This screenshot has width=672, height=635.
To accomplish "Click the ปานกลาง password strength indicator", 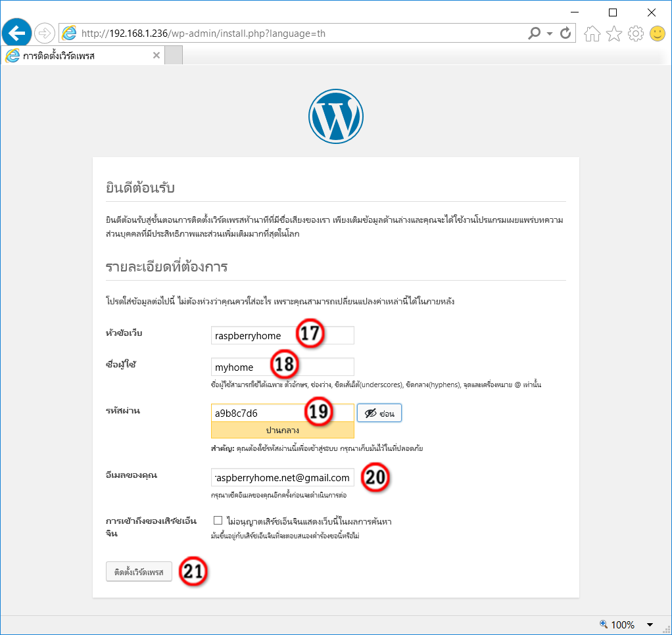I will click(x=283, y=430).
